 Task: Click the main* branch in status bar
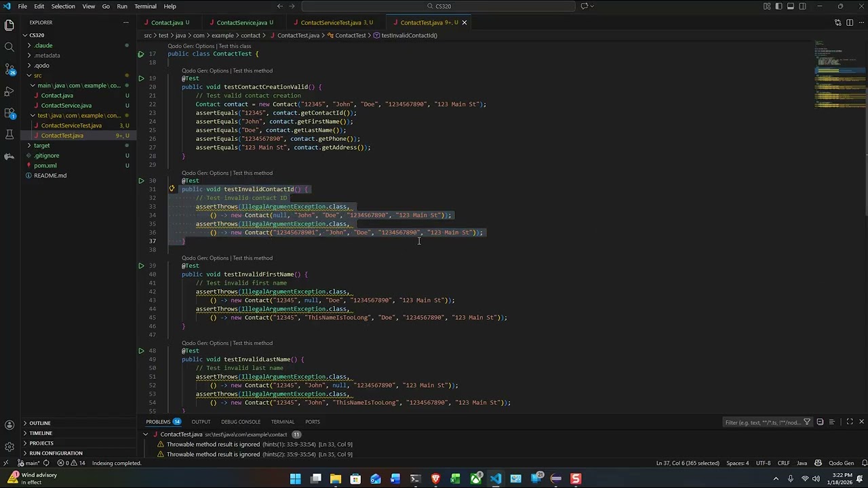pos(28,463)
